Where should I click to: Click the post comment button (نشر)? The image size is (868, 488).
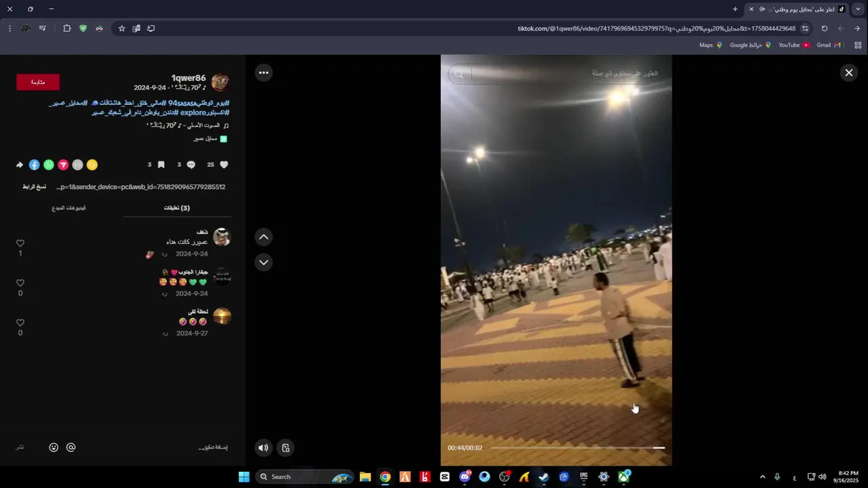(20, 447)
